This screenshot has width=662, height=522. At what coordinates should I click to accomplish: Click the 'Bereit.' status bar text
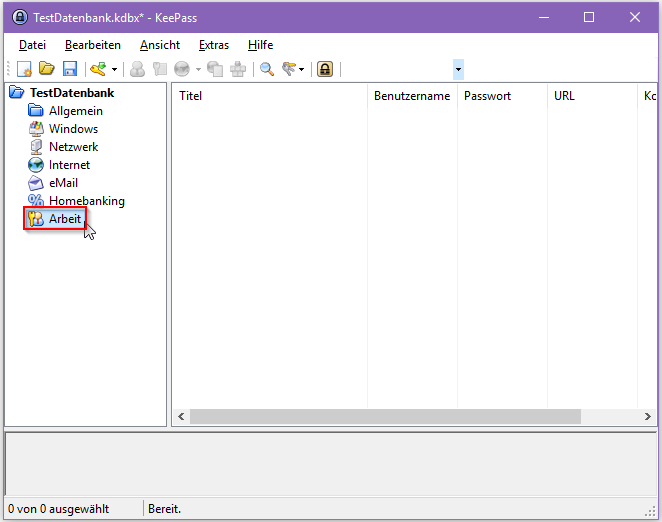tap(164, 509)
